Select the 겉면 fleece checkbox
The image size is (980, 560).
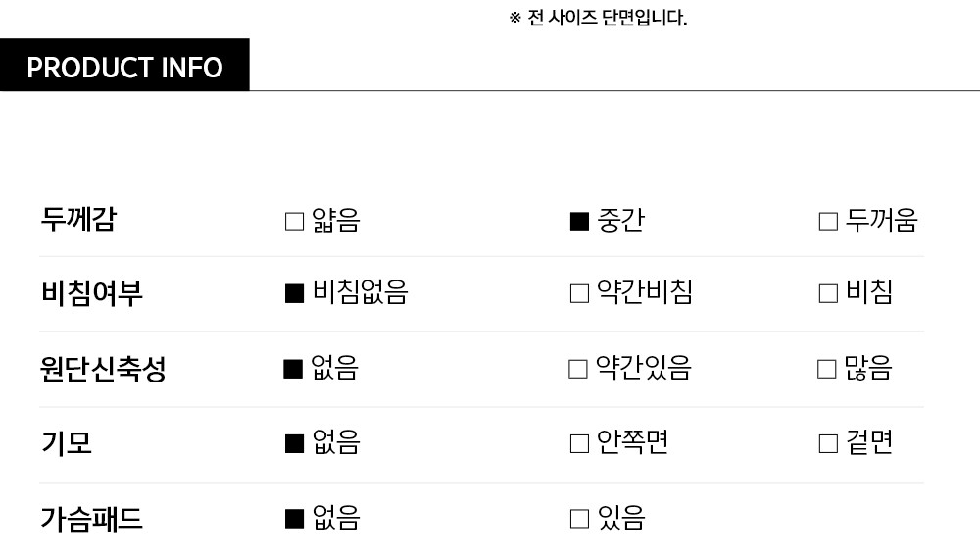pyautogui.click(x=828, y=443)
